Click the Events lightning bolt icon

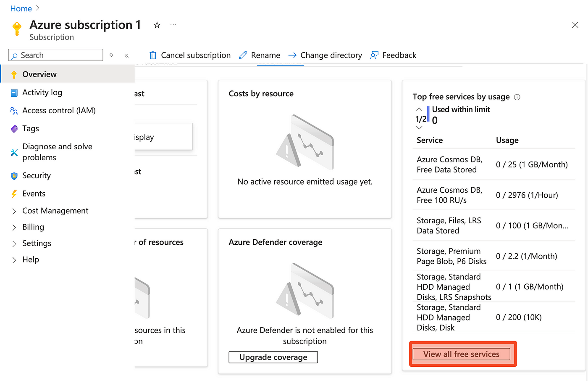click(14, 194)
